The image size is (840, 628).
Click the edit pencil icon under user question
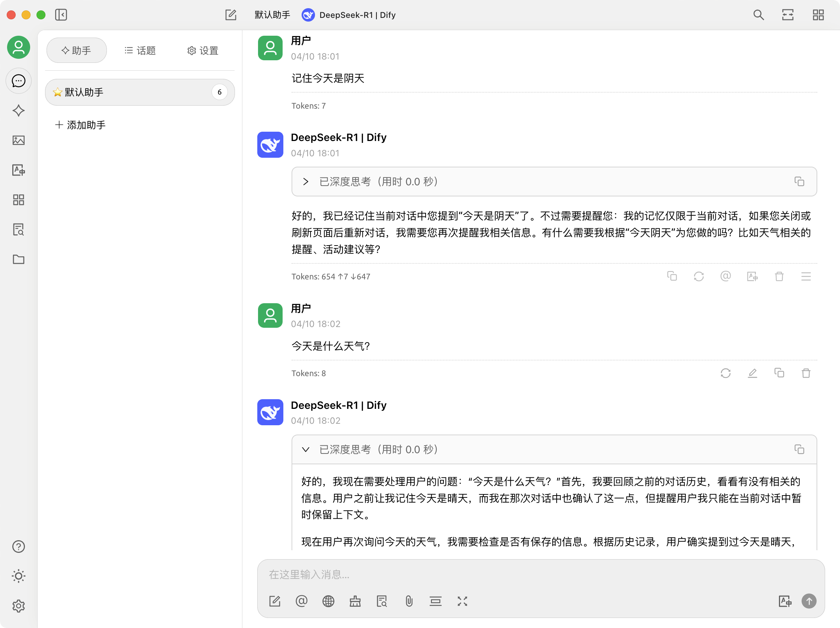(x=752, y=373)
